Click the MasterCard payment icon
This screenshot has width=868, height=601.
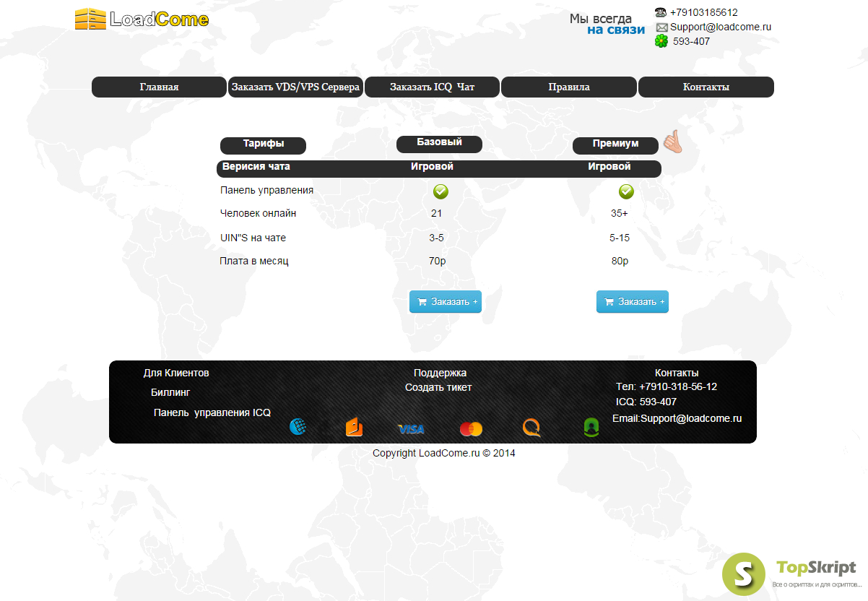pyautogui.click(x=471, y=429)
